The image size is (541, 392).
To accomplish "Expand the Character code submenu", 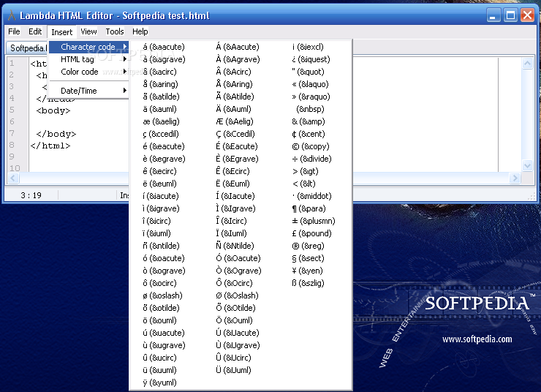I will pyautogui.click(x=88, y=47).
